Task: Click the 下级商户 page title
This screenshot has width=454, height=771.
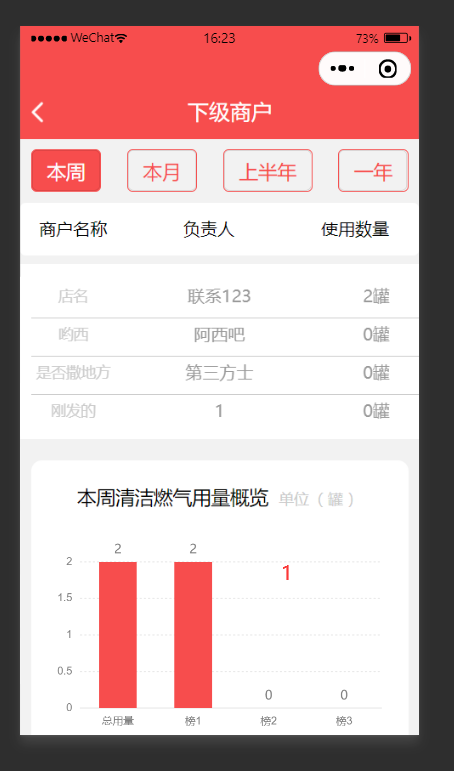Action: (229, 113)
